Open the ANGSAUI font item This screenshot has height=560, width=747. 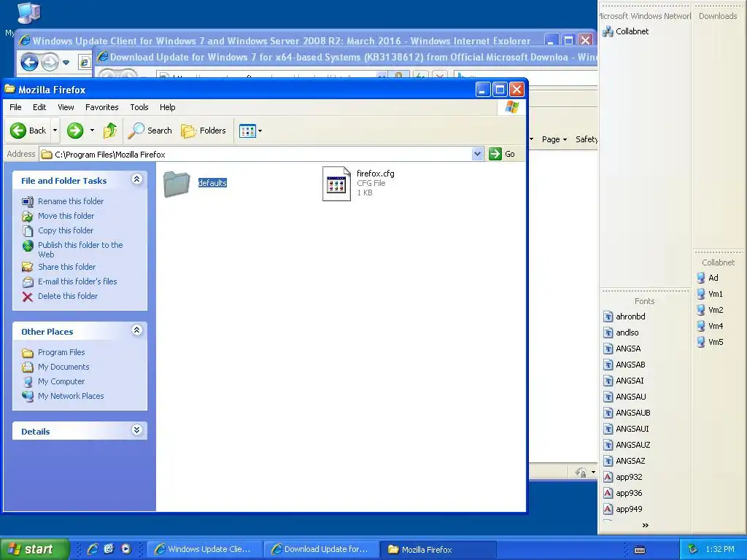(627, 429)
